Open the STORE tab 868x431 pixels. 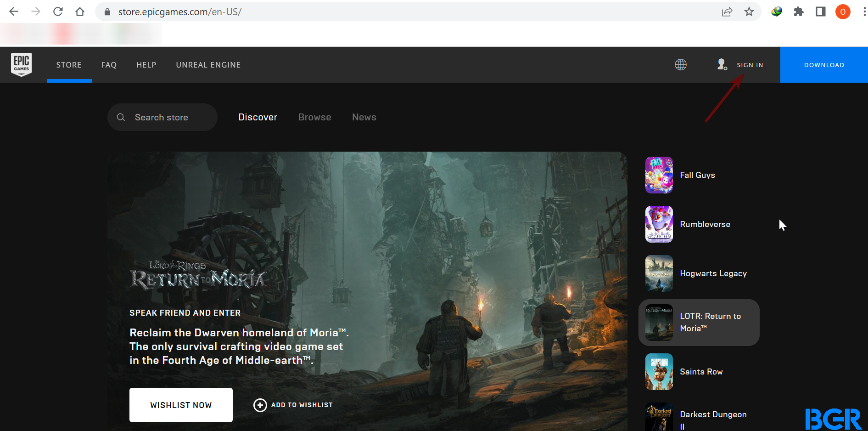[x=69, y=65]
